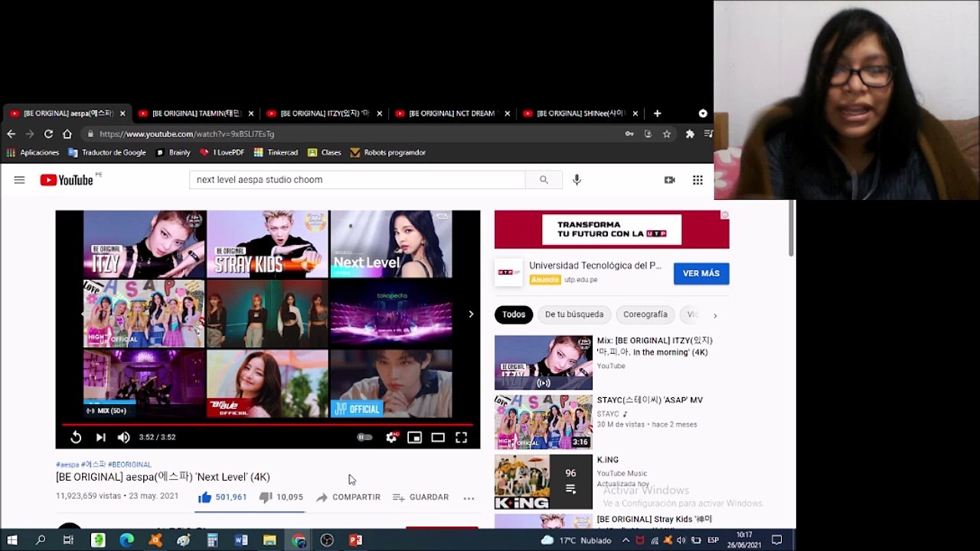The width and height of the screenshot is (980, 551).
Task: Skip to the next video in the player
Action: (x=100, y=437)
